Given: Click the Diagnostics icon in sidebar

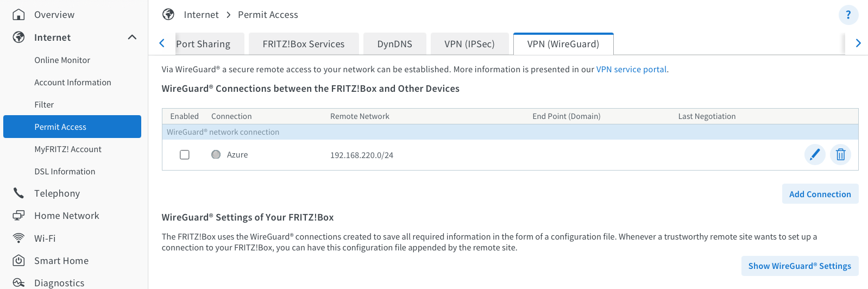Looking at the screenshot, I should (19, 282).
